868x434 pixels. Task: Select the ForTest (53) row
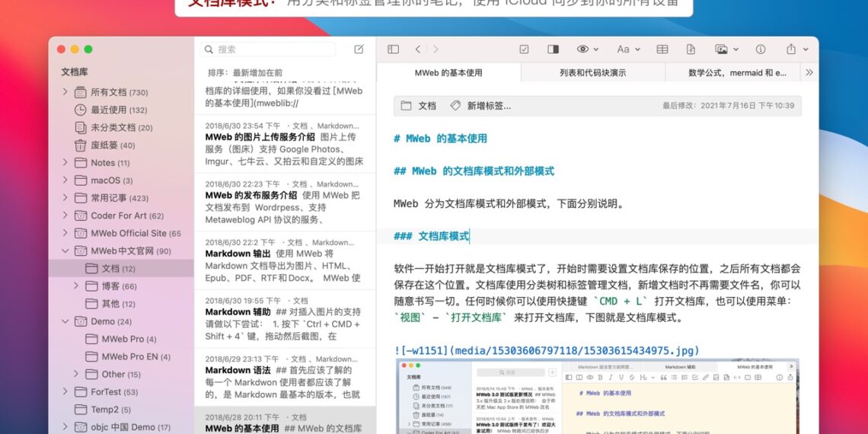[x=121, y=392]
